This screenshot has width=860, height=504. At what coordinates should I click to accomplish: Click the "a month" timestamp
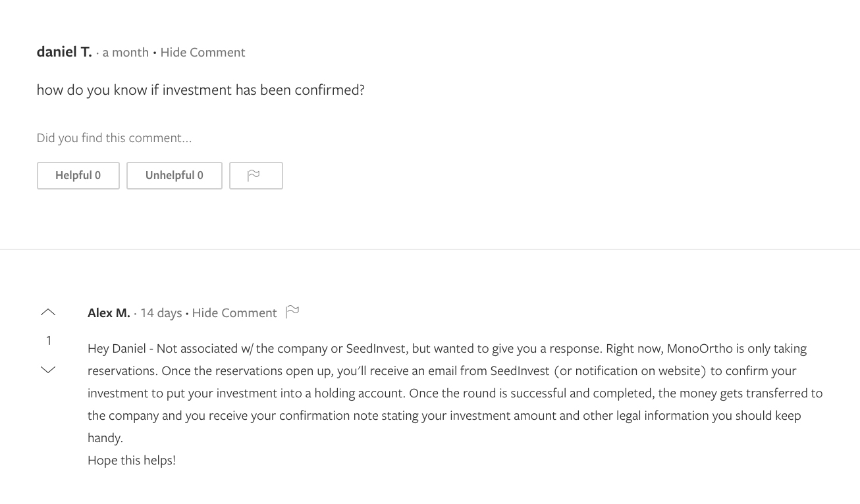pos(125,53)
